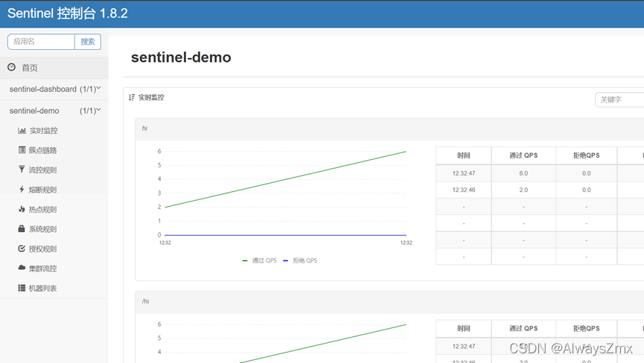Viewport: 644px width, 363px height.
Task: Click the 搜索 search button
Action: pos(88,42)
